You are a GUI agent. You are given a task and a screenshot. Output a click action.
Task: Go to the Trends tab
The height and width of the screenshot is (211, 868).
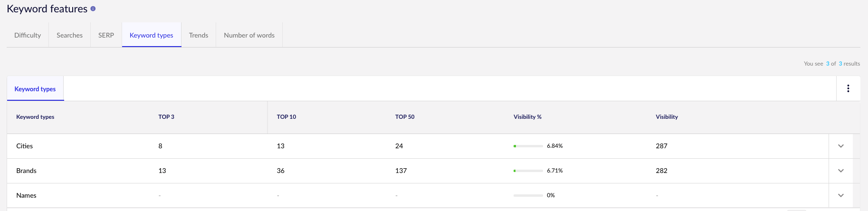199,35
